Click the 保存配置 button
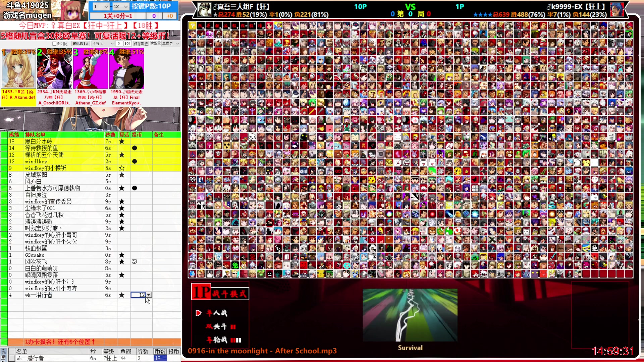The width and height of the screenshot is (644, 362). (141, 44)
